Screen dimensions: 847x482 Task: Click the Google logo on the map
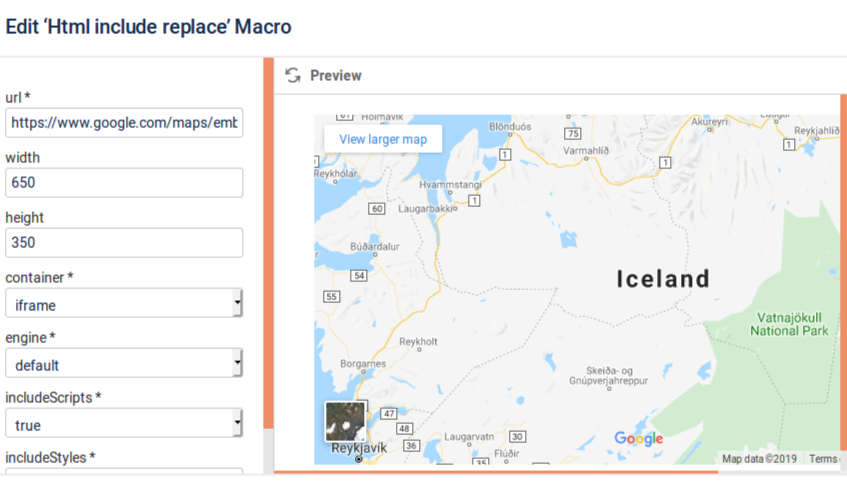(638, 439)
